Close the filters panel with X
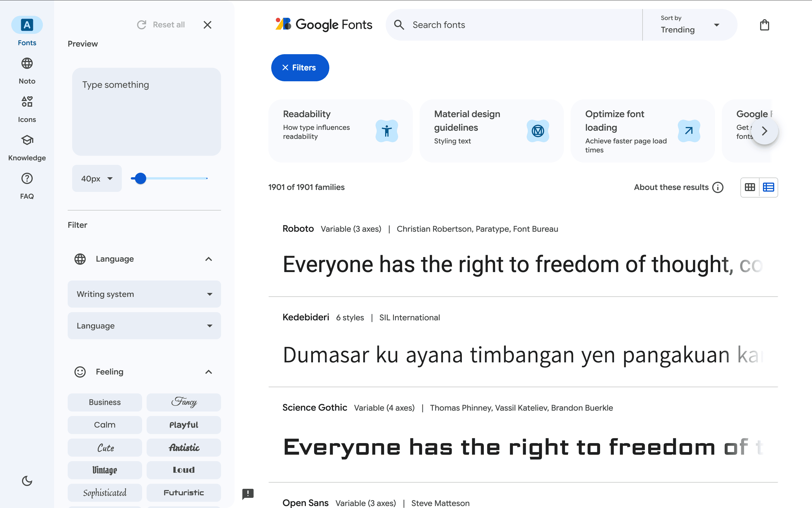 (207, 25)
